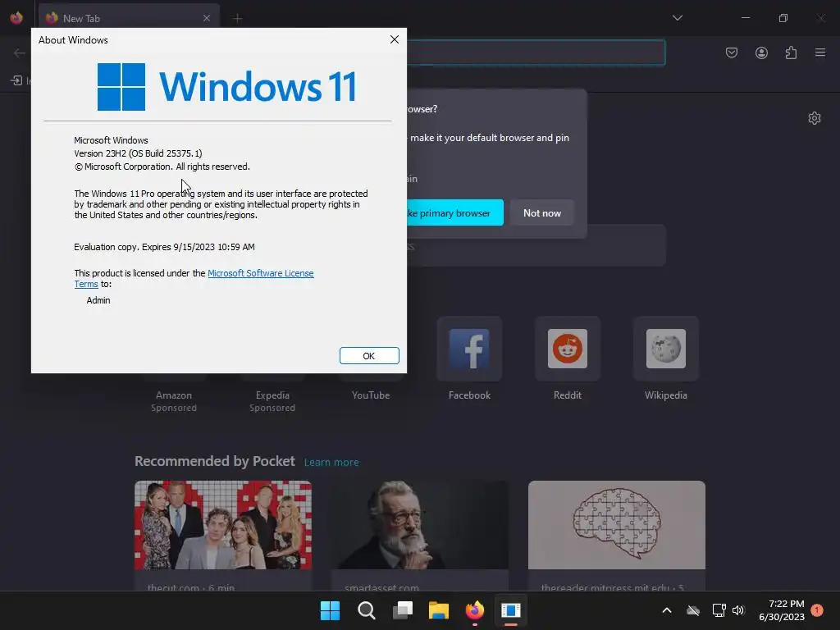Open a new Firefox tab with plus
840x630 pixels.
click(237, 19)
